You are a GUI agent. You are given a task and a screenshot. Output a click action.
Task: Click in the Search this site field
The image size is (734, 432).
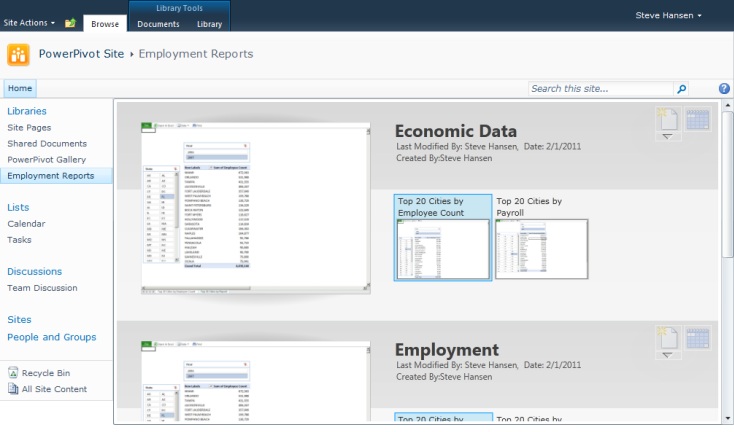pos(601,88)
